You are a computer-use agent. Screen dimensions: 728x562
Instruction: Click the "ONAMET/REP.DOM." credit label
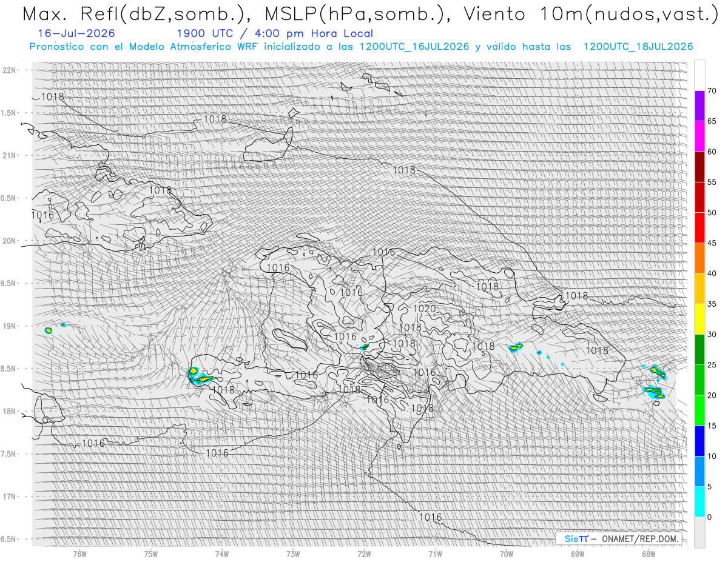[641, 538]
